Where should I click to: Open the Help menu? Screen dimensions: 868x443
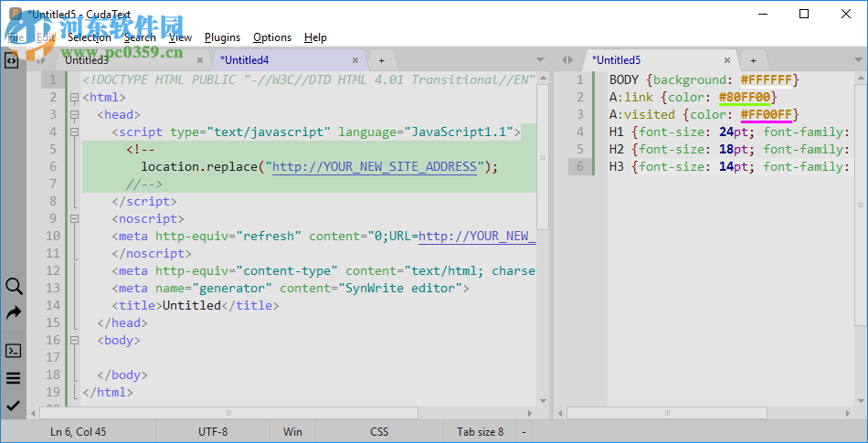pyautogui.click(x=315, y=37)
